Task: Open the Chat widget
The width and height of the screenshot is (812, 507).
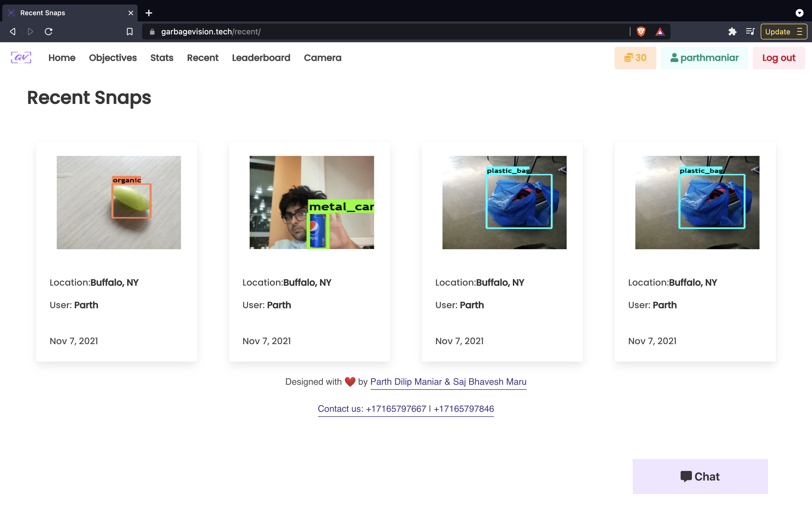Action: [x=700, y=476]
